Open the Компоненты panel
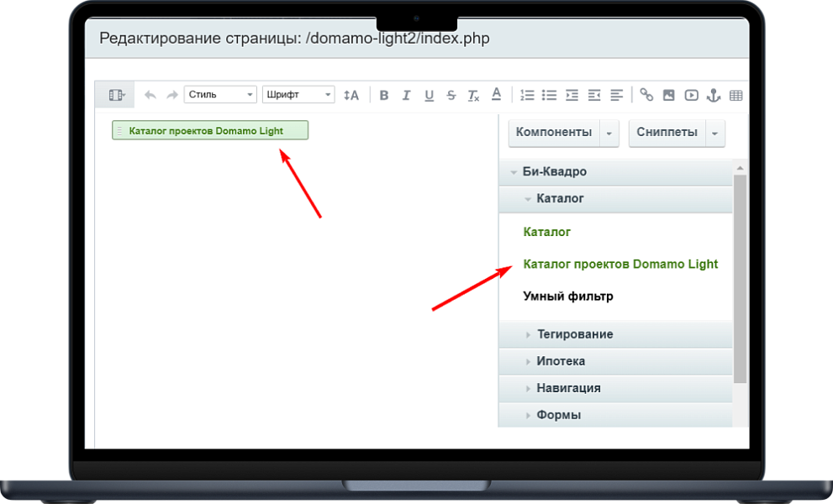 pos(554,133)
